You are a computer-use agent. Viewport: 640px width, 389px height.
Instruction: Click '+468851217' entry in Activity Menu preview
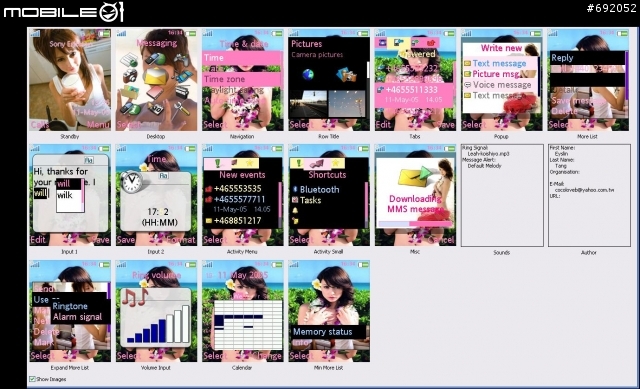tap(238, 220)
